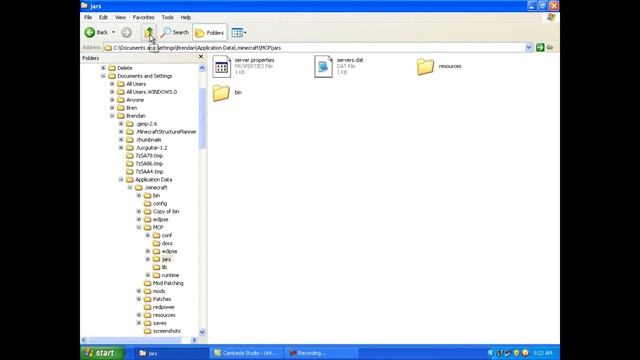This screenshot has width=640, height=360.
Task: Click the folder tree scroll up arrow
Action: [x=202, y=68]
